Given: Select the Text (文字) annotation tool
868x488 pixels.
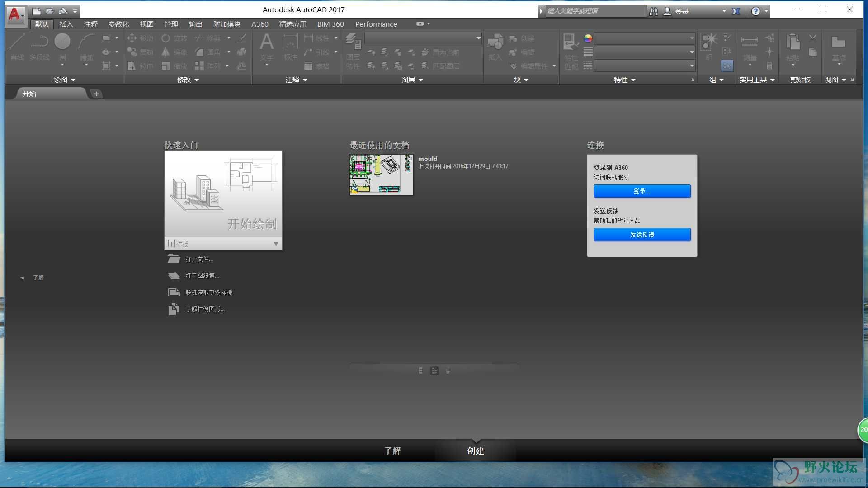Looking at the screenshot, I should pyautogui.click(x=267, y=47).
